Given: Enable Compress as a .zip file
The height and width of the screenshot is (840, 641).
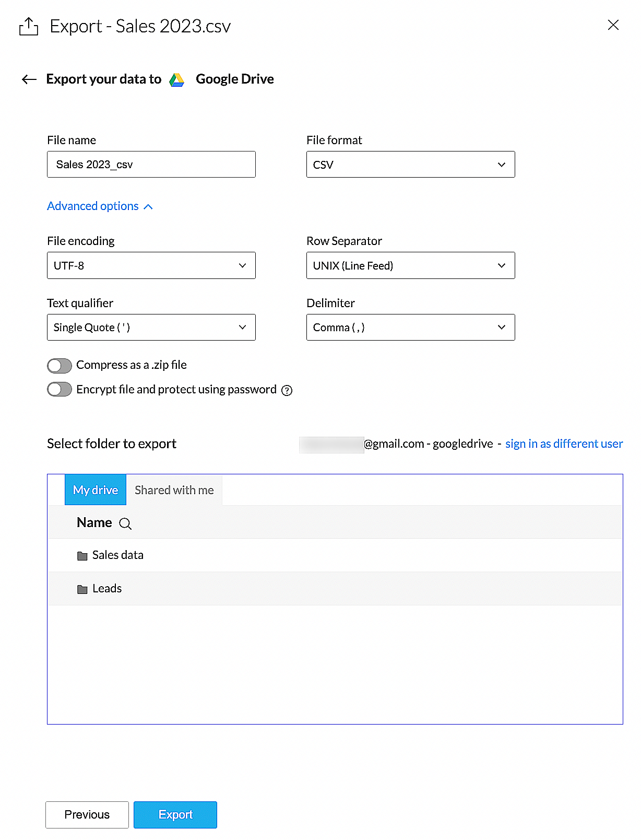Looking at the screenshot, I should [x=60, y=366].
